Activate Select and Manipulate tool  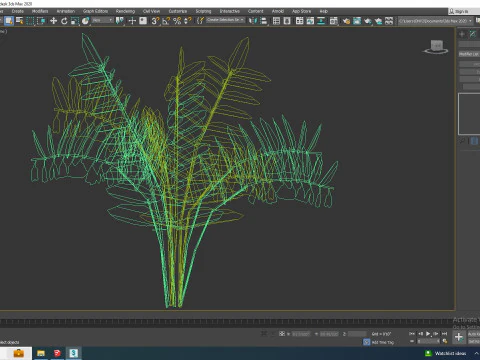[x=132, y=21]
